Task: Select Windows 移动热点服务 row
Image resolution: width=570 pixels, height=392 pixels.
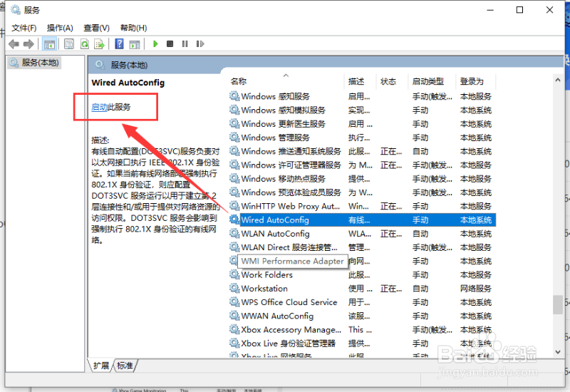Action: click(x=362, y=179)
